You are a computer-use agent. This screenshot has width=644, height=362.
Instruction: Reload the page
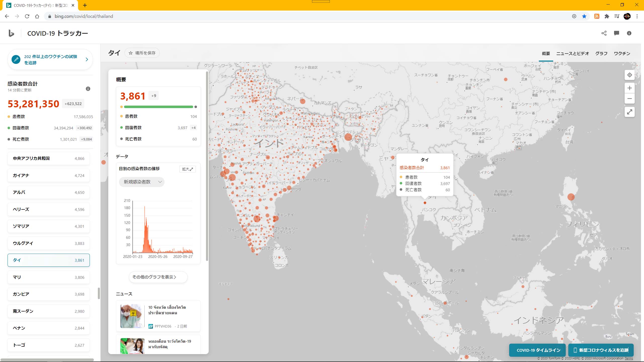click(x=27, y=16)
